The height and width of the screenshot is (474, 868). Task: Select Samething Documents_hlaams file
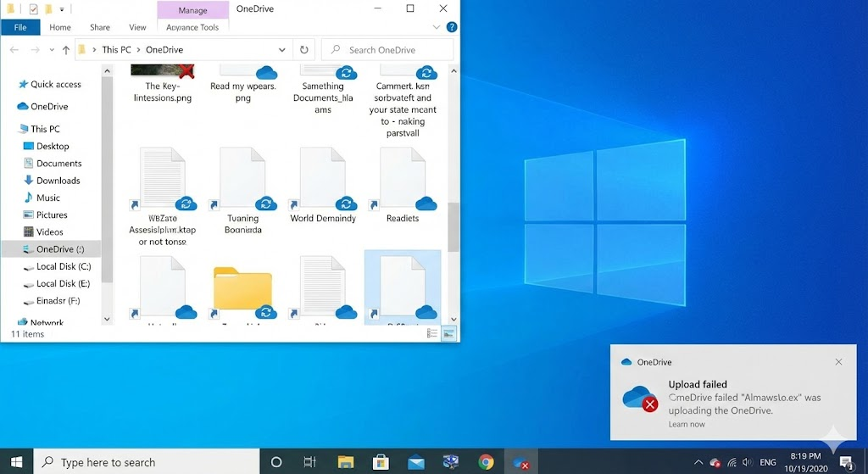click(x=323, y=90)
